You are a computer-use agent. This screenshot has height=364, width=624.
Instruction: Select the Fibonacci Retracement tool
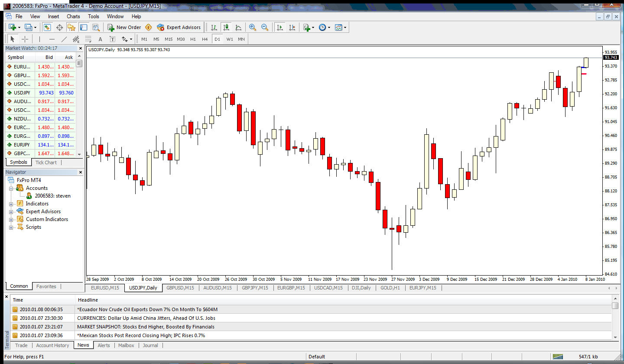coord(88,39)
